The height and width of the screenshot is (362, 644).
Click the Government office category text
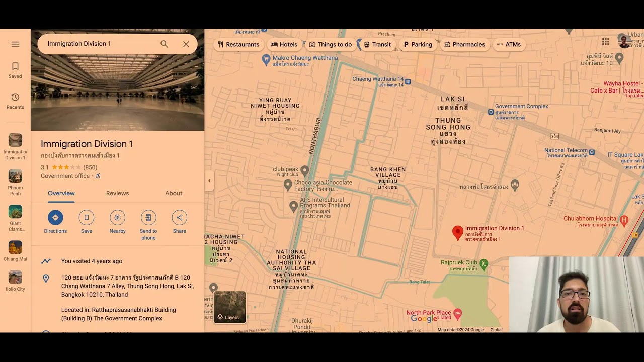[65, 176]
